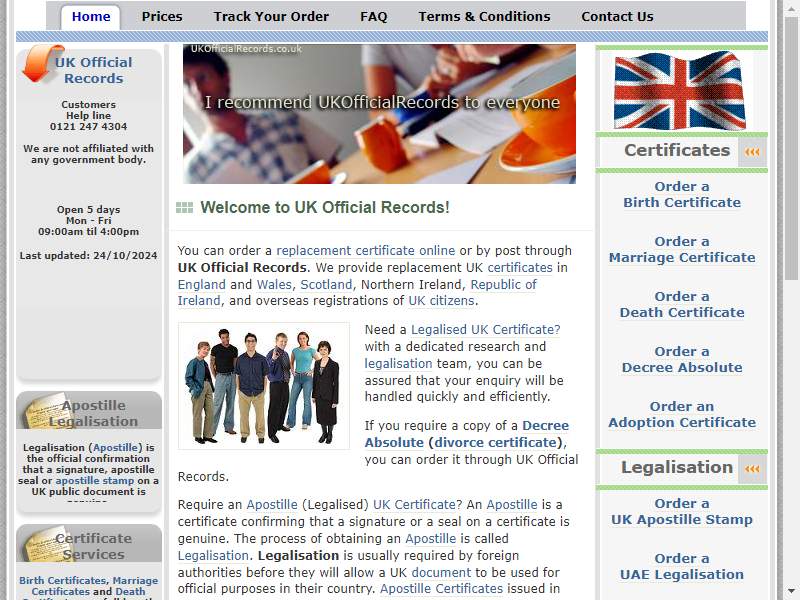Click the 'apostille stamp' sidebar link

[x=95, y=481]
